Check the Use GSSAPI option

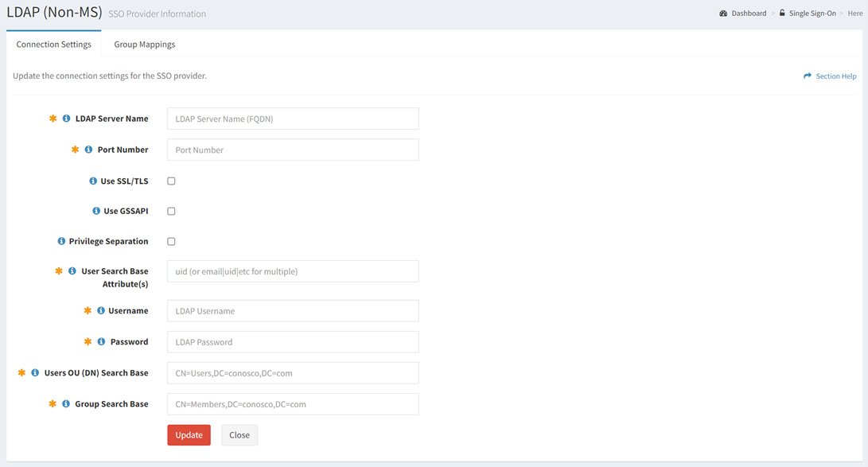pyautogui.click(x=171, y=211)
